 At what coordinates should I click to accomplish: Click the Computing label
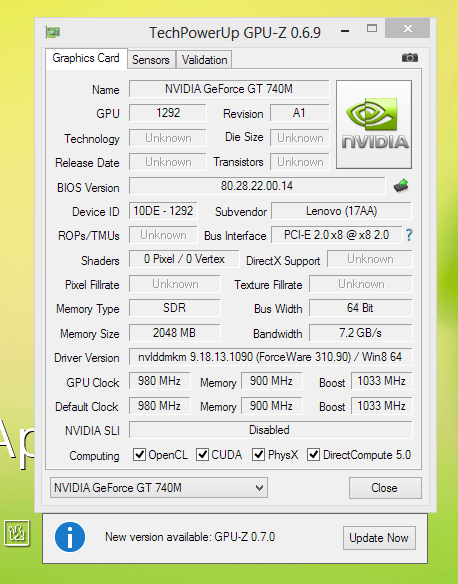(x=94, y=456)
